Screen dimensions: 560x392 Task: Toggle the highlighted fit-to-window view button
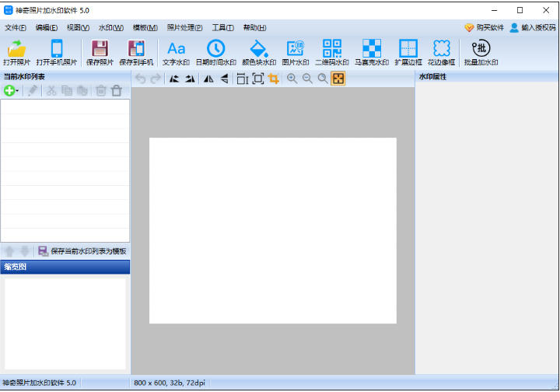(338, 79)
